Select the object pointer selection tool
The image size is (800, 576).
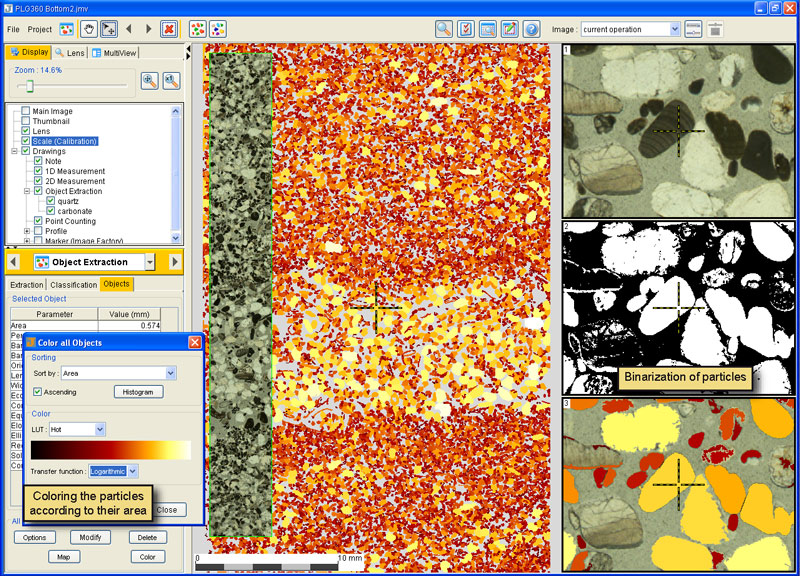point(109,29)
